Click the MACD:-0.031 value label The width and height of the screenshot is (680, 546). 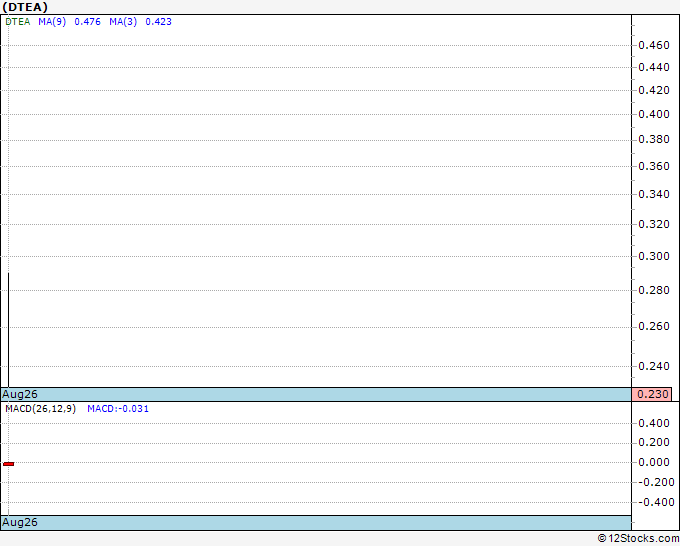(x=118, y=409)
